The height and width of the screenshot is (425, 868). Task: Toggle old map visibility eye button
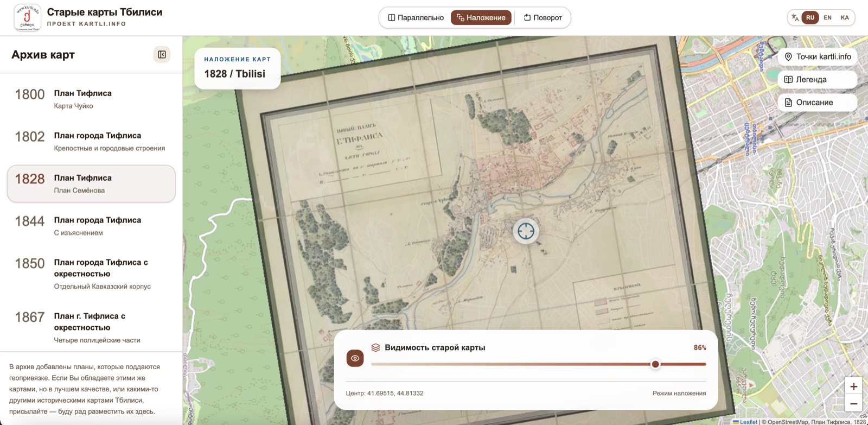[x=355, y=358]
